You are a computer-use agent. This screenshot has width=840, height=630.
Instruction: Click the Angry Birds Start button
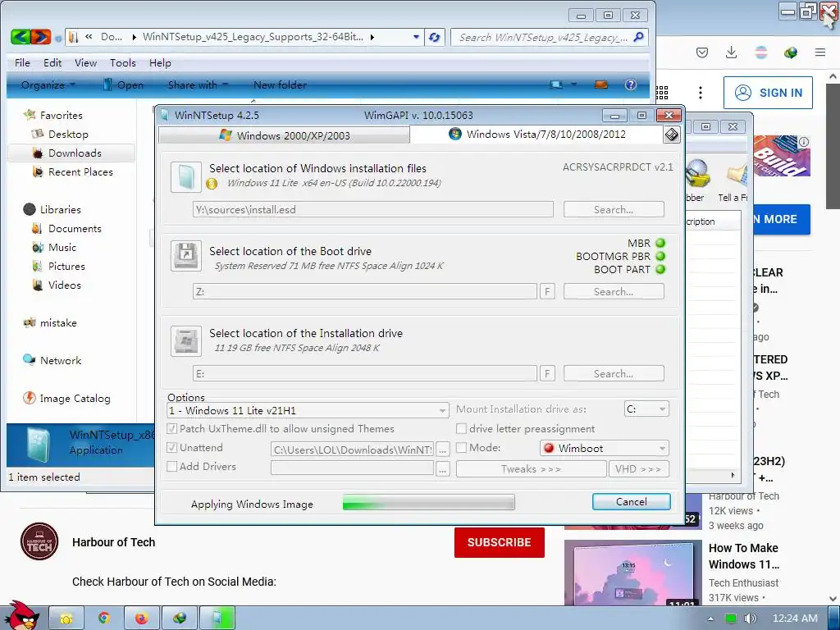coord(21,616)
